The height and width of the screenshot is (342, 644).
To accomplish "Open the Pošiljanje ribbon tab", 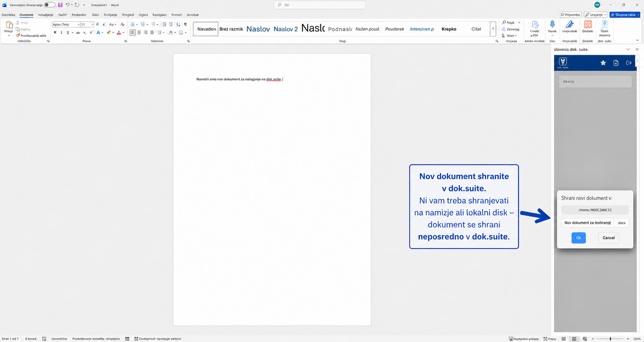I will pos(110,15).
